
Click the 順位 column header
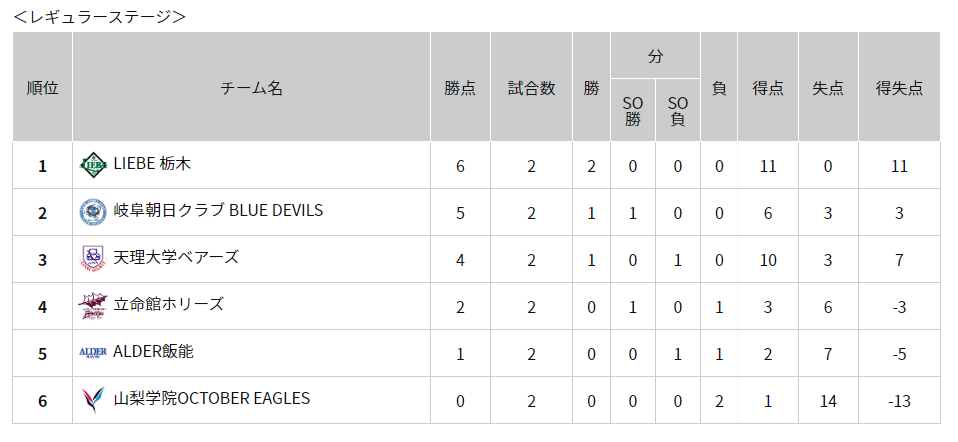[x=42, y=87]
